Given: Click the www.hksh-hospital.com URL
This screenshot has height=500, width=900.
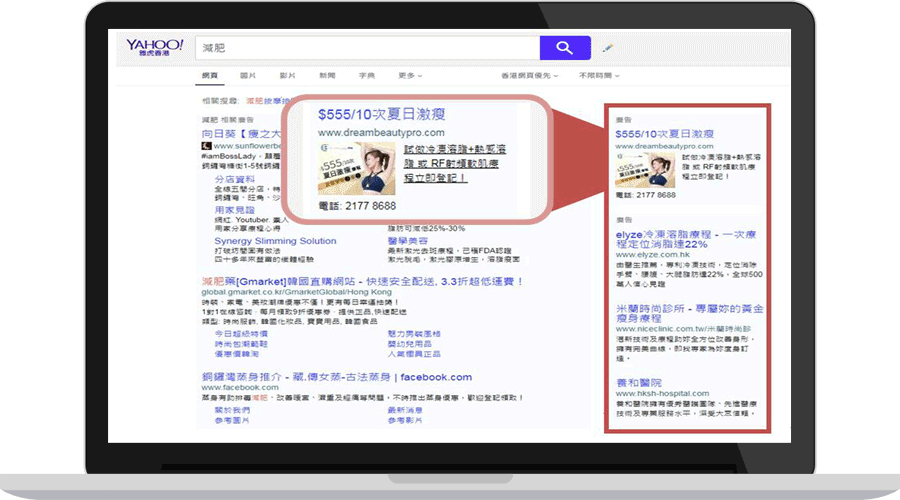Looking at the screenshot, I should click(662, 394).
